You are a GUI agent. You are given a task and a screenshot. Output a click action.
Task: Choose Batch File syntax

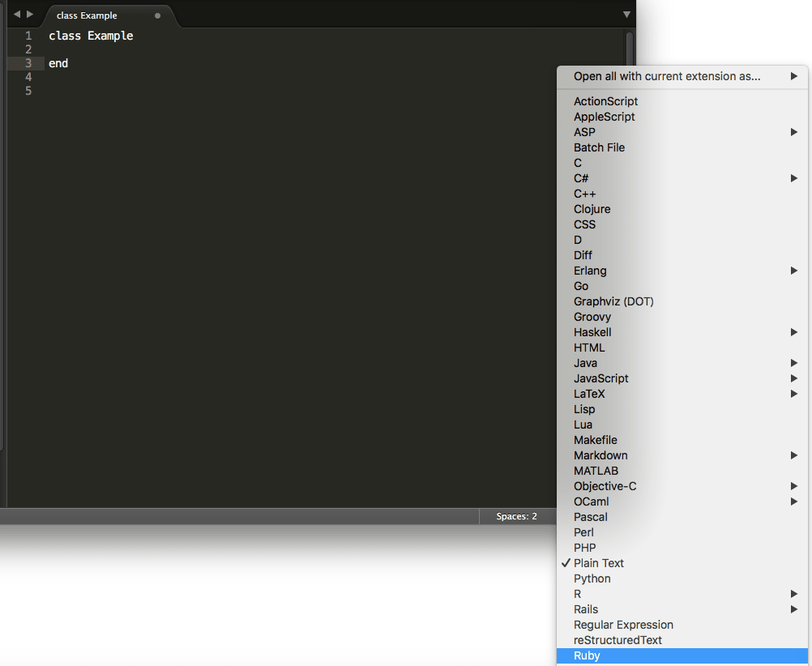click(682, 147)
